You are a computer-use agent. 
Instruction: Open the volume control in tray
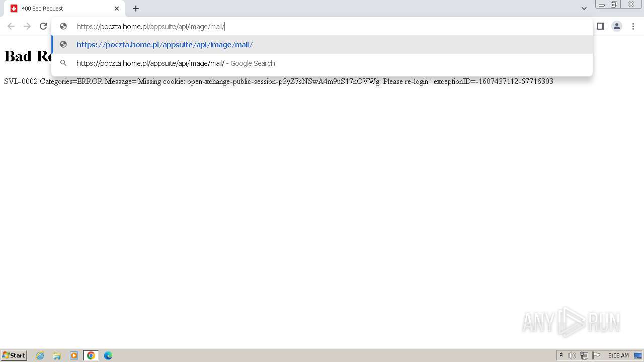pyautogui.click(x=572, y=355)
